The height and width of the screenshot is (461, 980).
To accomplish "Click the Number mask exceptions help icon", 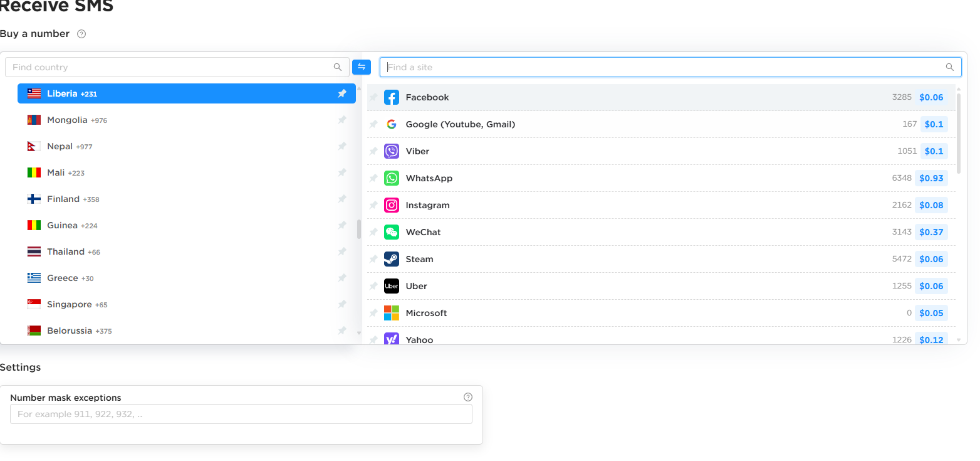I will click(x=468, y=397).
